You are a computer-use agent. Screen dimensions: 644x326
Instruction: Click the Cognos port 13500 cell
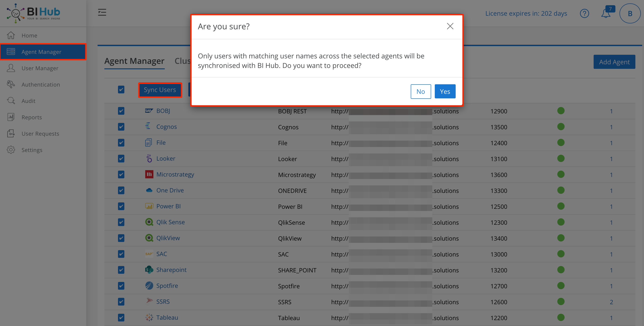499,127
